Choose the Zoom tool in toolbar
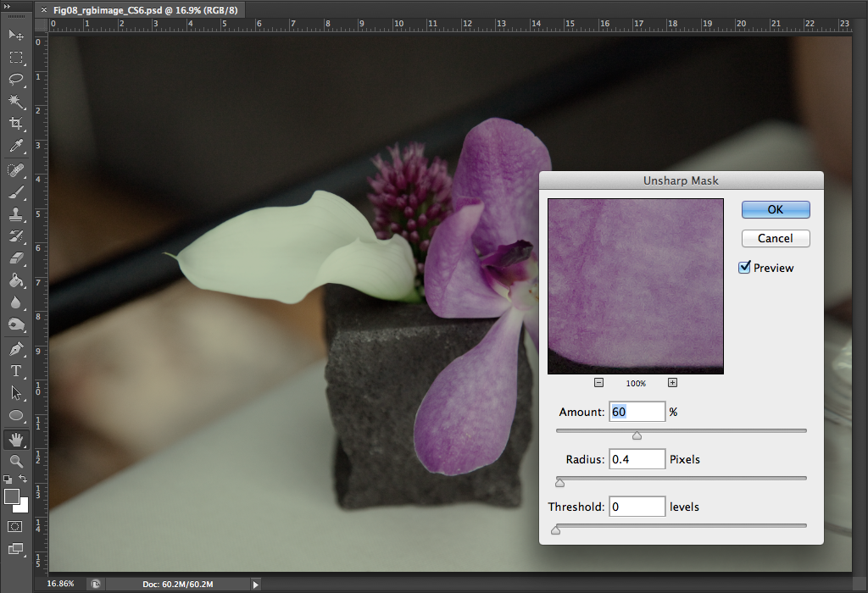 15,461
